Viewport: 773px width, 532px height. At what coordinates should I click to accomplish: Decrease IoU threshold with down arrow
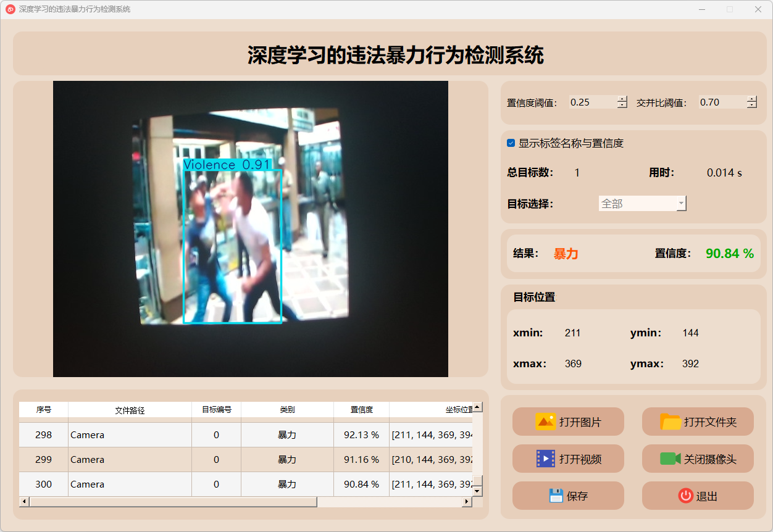click(751, 106)
